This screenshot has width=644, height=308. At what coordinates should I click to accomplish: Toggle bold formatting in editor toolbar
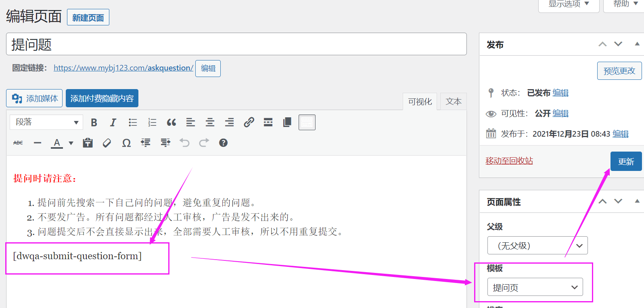click(94, 123)
